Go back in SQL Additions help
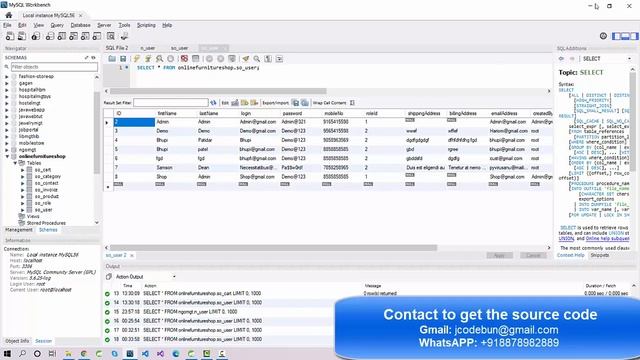Viewport: 640px width, 360px height. click(x=561, y=59)
